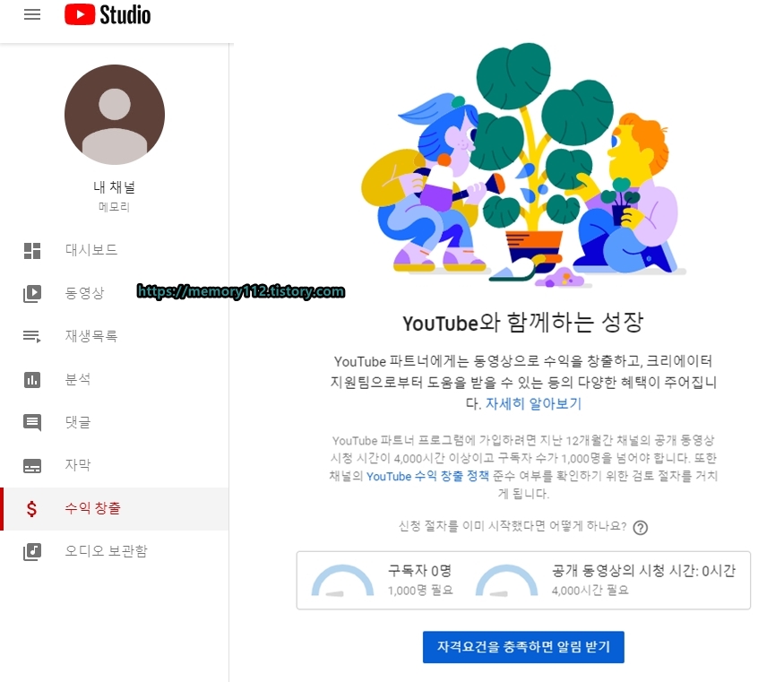Click the heading YouTube와 함께하는 성장
The image size is (784, 682).
pyautogui.click(x=523, y=323)
